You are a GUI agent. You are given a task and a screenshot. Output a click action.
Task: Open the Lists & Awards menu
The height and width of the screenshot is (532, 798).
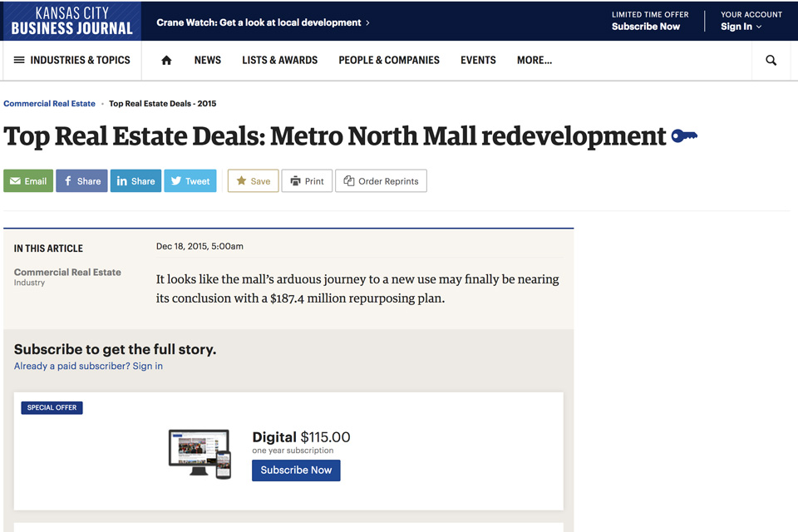(280, 60)
